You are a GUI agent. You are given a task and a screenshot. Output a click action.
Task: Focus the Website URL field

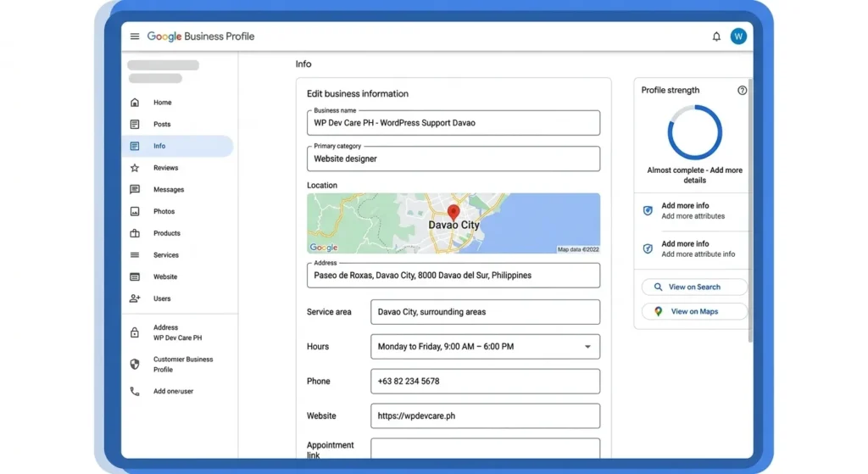485,415
